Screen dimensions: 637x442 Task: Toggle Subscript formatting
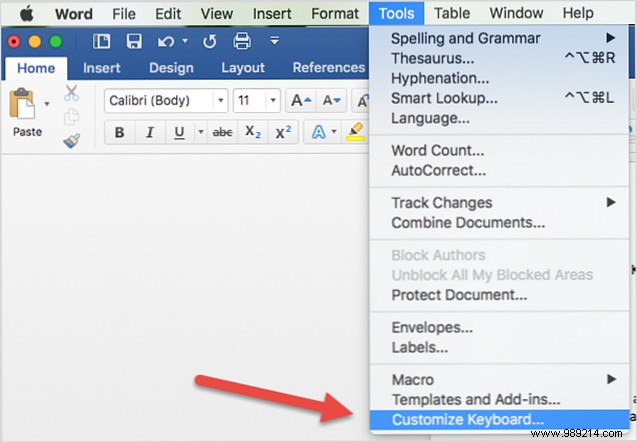[x=253, y=132]
